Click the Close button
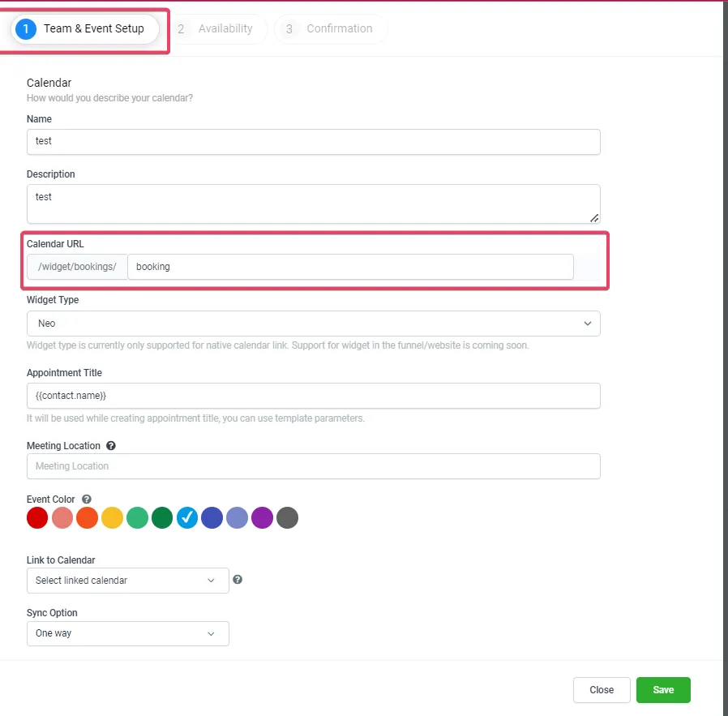 [602, 690]
